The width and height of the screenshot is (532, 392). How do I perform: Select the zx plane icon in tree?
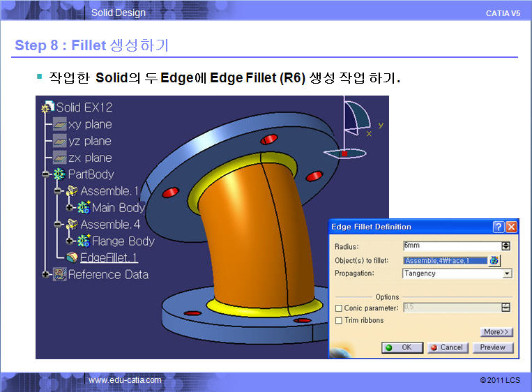tap(60, 158)
